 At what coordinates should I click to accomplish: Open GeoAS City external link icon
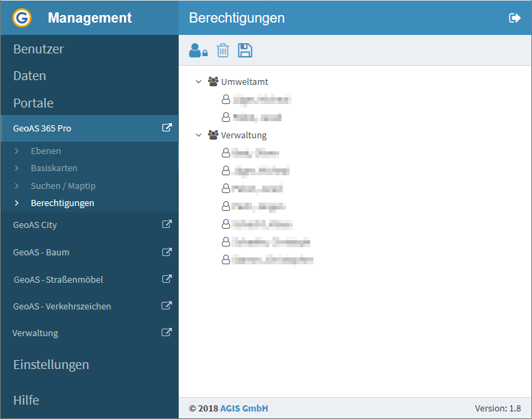click(166, 225)
